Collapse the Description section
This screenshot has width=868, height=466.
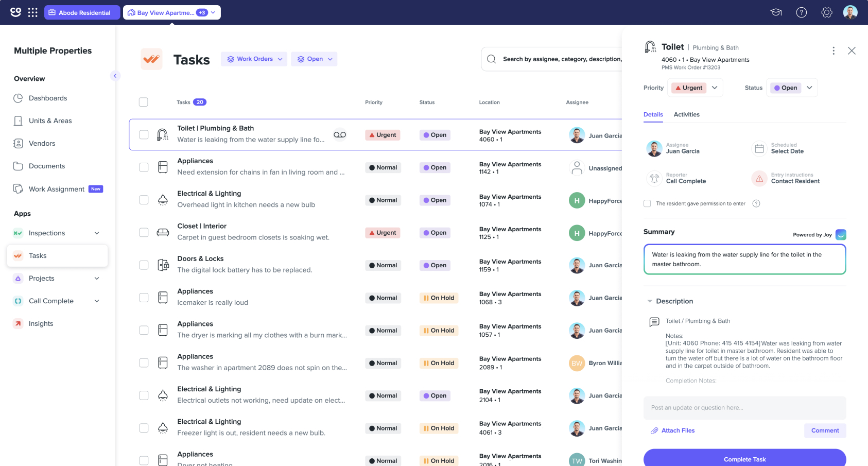[650, 301]
